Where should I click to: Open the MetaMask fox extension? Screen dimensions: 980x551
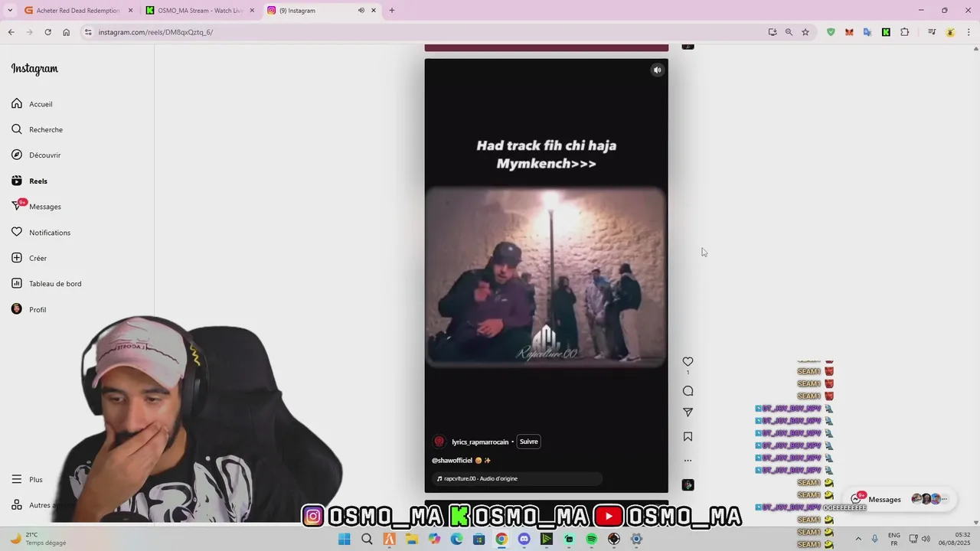(x=849, y=32)
